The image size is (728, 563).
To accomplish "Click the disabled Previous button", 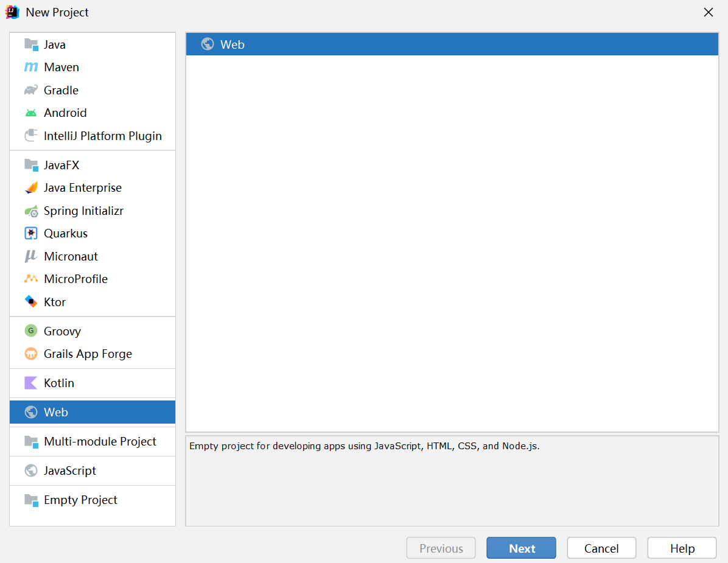I will (x=441, y=548).
